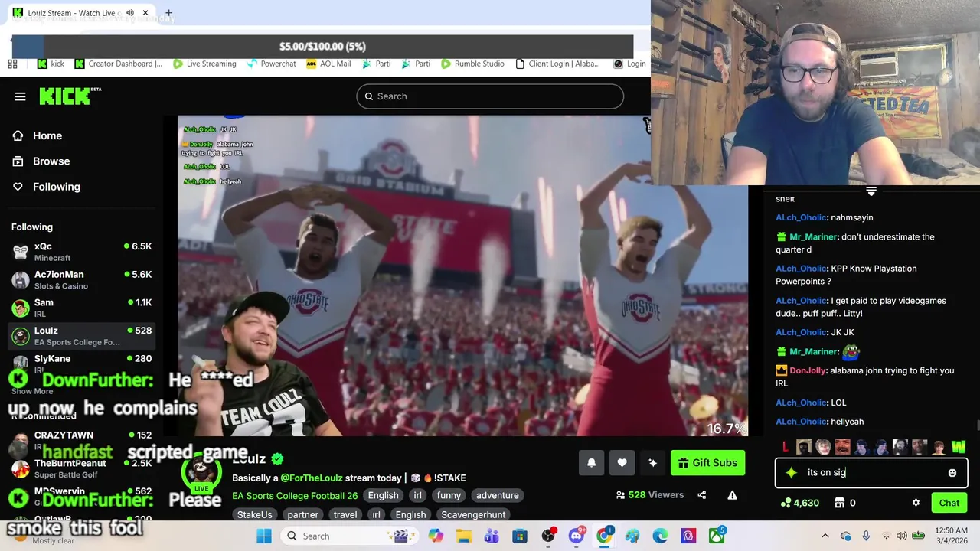Viewport: 980px width, 551px height.
Task: Open AOL Mail bookmark
Action: [328, 64]
